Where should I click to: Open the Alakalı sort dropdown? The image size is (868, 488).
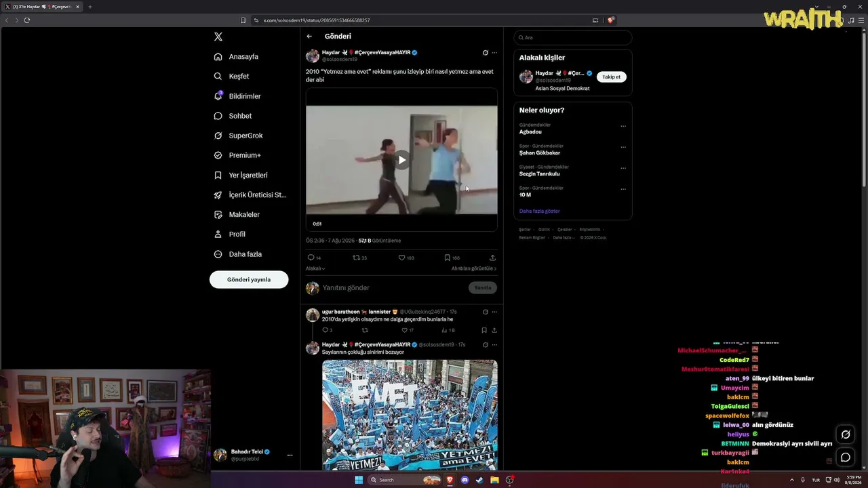point(315,268)
